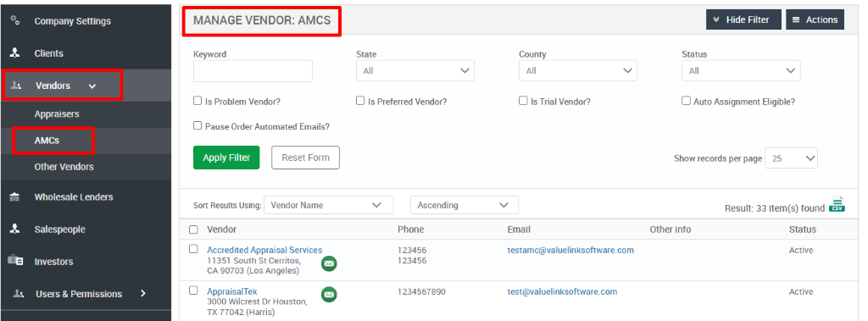The image size is (868, 321).
Task: Click the Users & Permissions icon
Action: click(x=18, y=294)
